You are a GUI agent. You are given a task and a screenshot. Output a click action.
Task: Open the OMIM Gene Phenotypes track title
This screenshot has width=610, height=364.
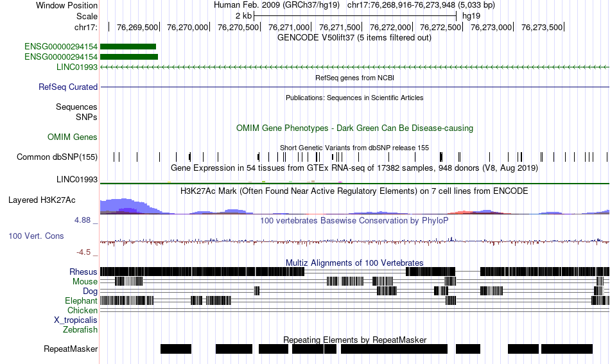click(354, 128)
